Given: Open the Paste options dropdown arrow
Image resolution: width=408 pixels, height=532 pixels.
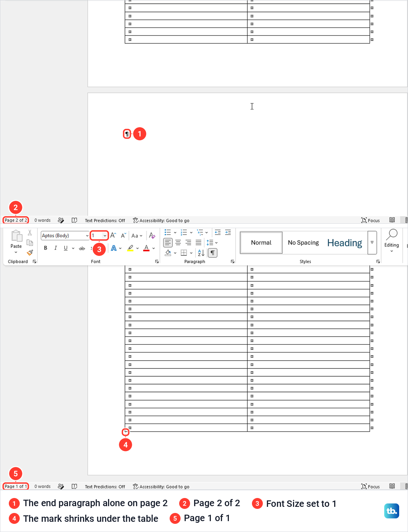Looking at the screenshot, I should [16, 253].
